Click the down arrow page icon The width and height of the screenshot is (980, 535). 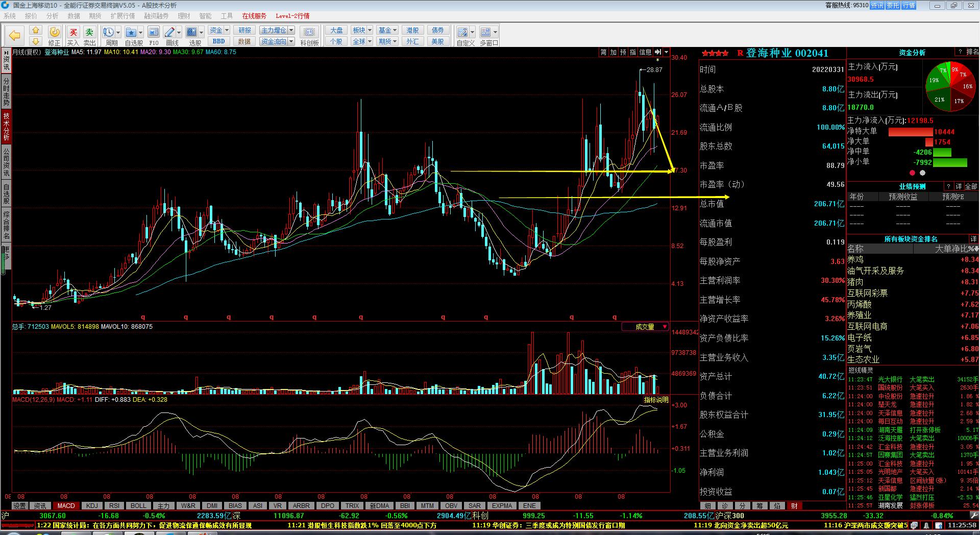(35, 41)
